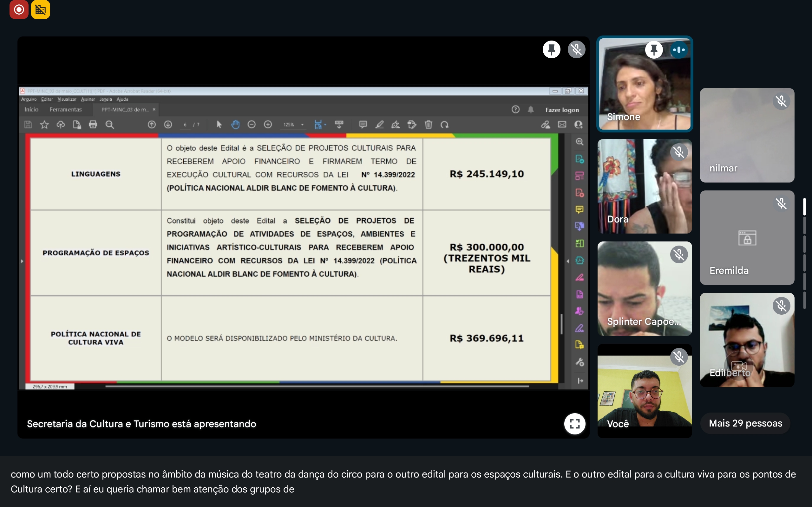Click the yellow captions-off icon
Image resolution: width=812 pixels, height=507 pixels.
click(41, 10)
